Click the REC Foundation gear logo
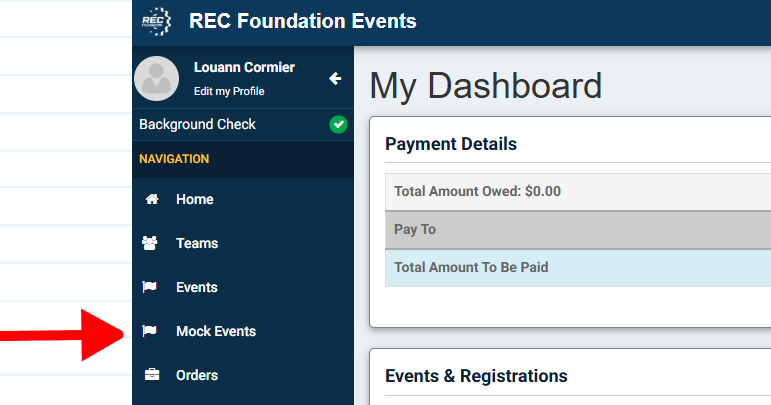 [x=156, y=21]
